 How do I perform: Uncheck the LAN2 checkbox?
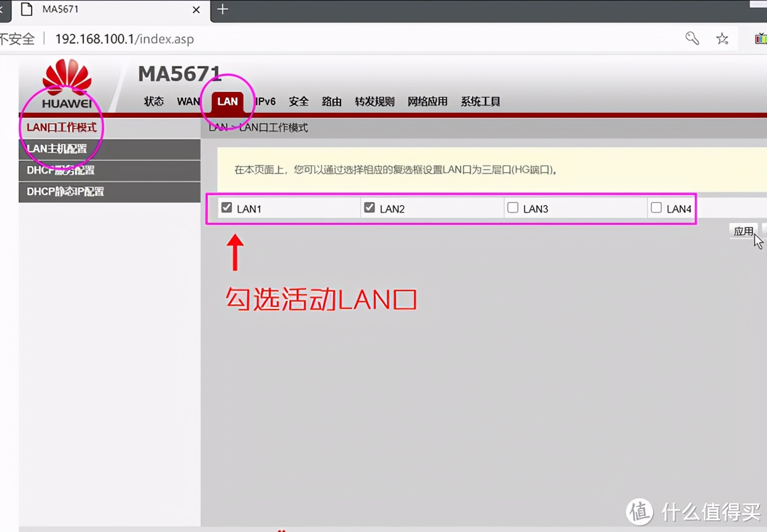click(x=369, y=207)
